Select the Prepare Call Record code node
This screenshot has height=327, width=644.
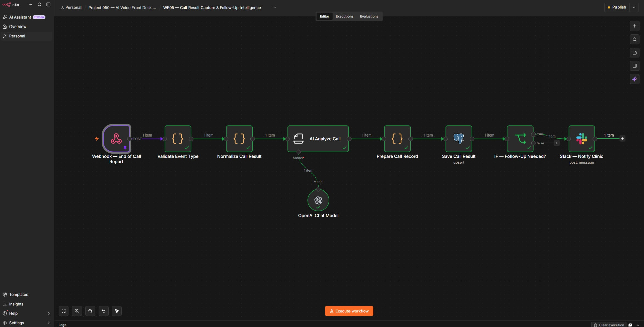click(397, 139)
